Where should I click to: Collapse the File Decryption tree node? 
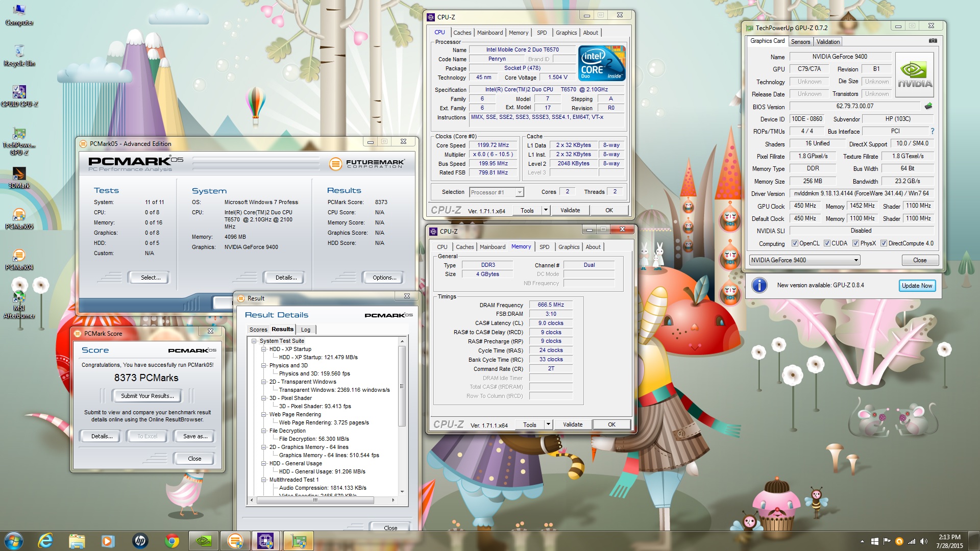(264, 431)
